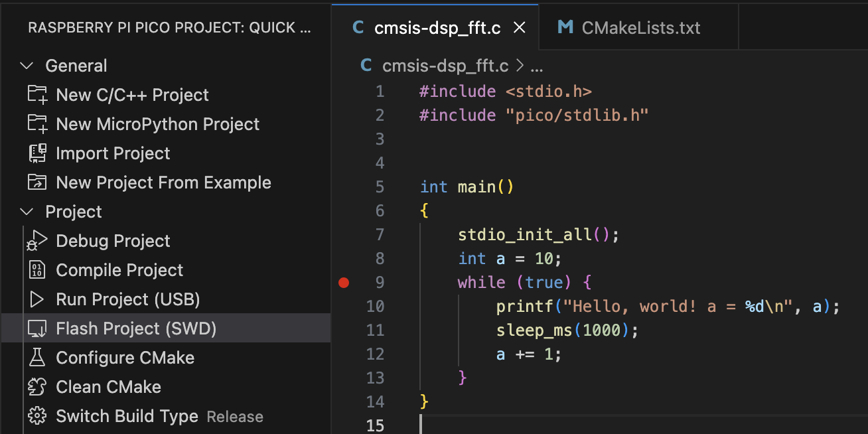This screenshot has height=434, width=868.
Task: Click the New Project From Example icon
Action: click(x=37, y=182)
